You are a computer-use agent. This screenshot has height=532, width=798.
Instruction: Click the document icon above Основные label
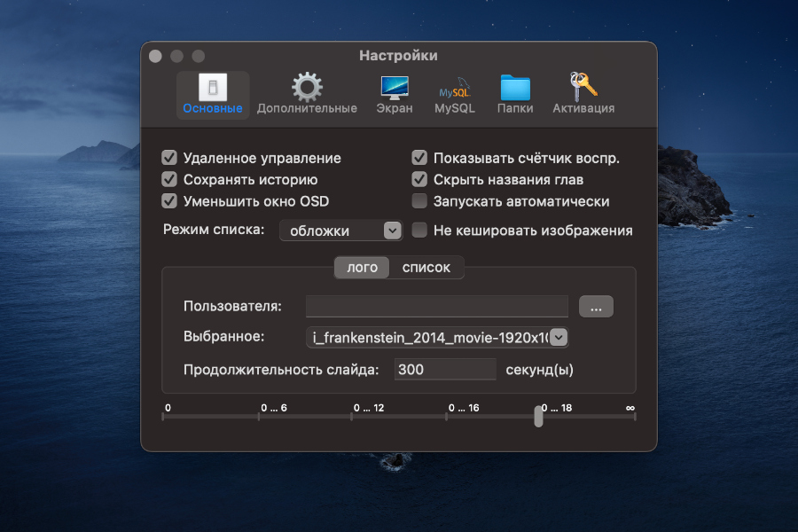pyautogui.click(x=212, y=86)
